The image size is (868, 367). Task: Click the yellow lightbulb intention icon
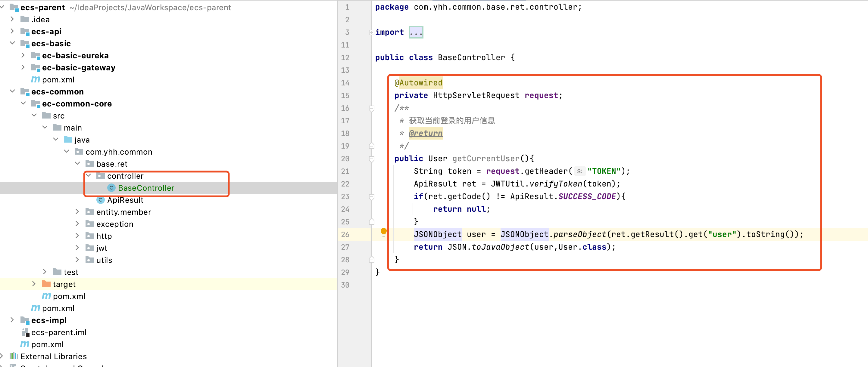tap(383, 232)
